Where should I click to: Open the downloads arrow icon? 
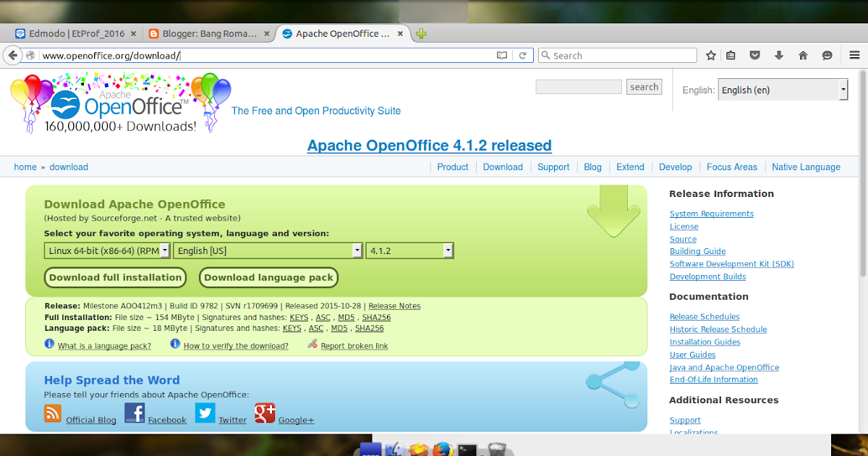coord(779,56)
